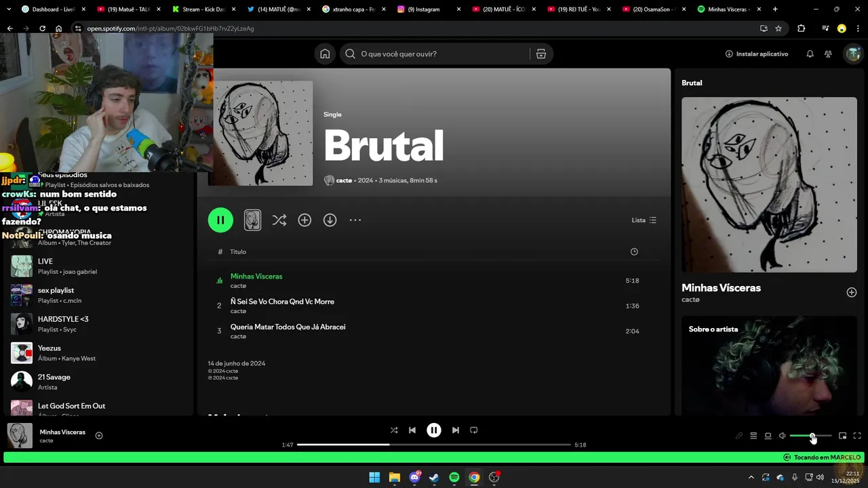Open the notifications bell in Spotify
Screen dimensions: 868x488
pyautogui.click(x=810, y=54)
